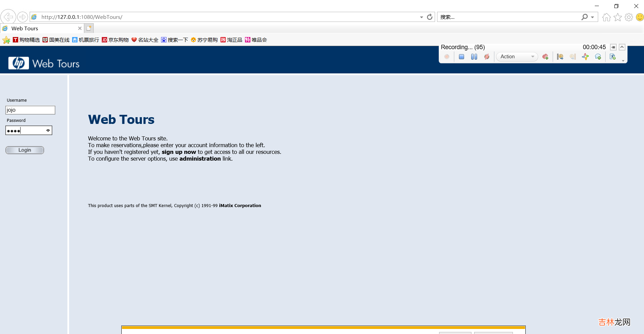Viewport: 644px width, 334px height.
Task: Expand the address bar history dropdown
Action: point(421,17)
